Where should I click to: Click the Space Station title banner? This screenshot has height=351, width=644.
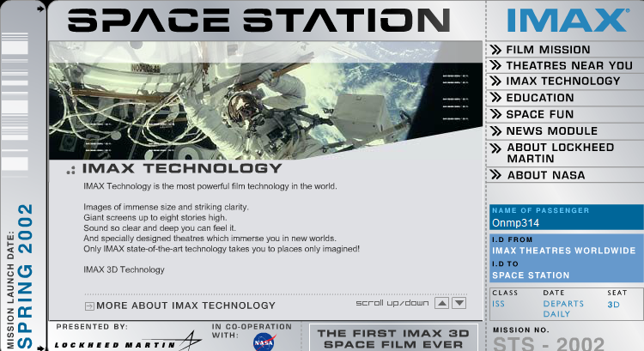point(258,21)
